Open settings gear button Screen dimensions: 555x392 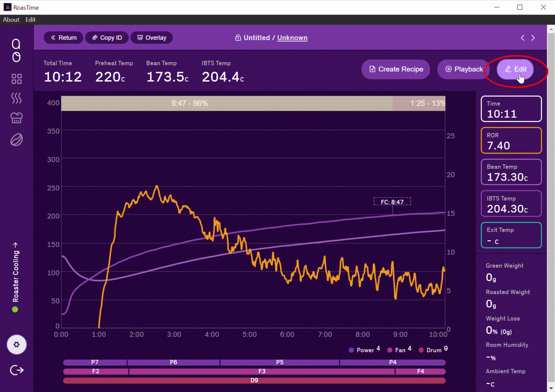click(x=16, y=344)
